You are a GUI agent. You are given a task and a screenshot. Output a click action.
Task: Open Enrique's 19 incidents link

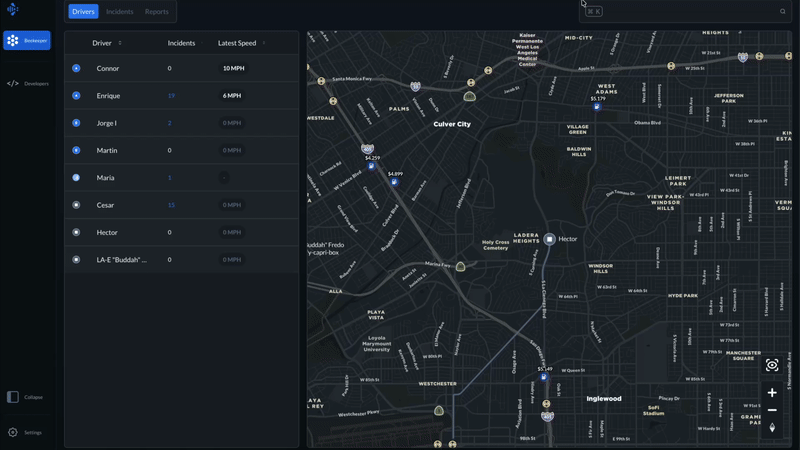point(171,96)
